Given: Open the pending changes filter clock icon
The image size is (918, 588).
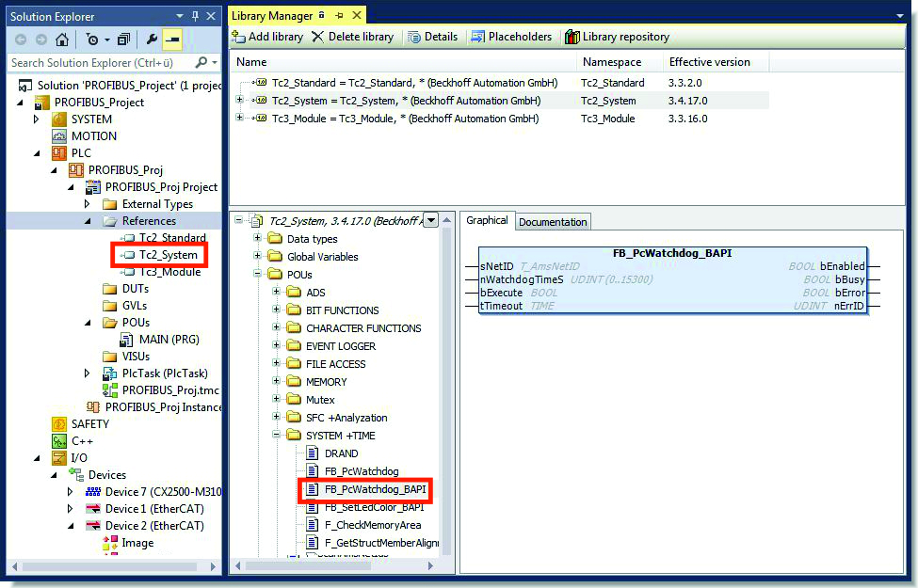Looking at the screenshot, I should click(x=92, y=40).
